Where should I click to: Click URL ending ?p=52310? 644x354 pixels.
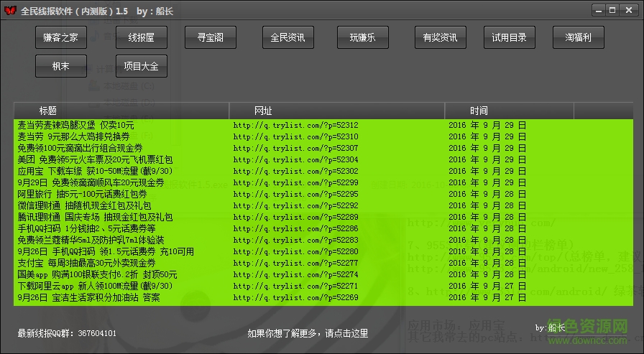[295, 136]
